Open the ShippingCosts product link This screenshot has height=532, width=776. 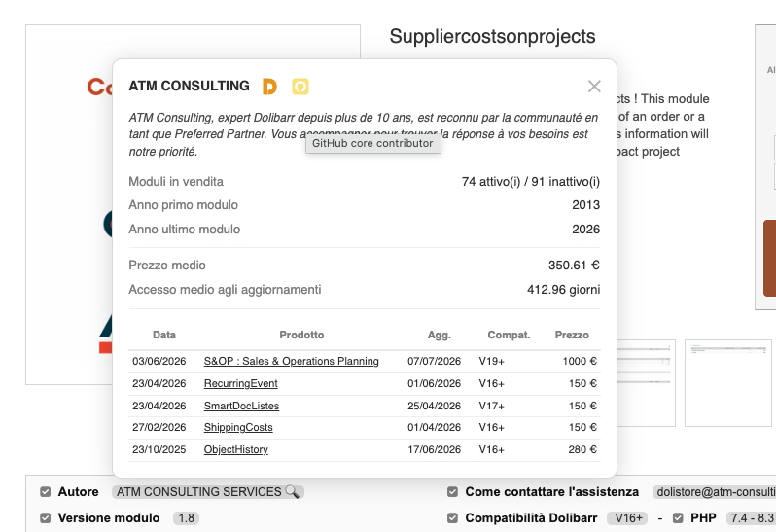(238, 427)
